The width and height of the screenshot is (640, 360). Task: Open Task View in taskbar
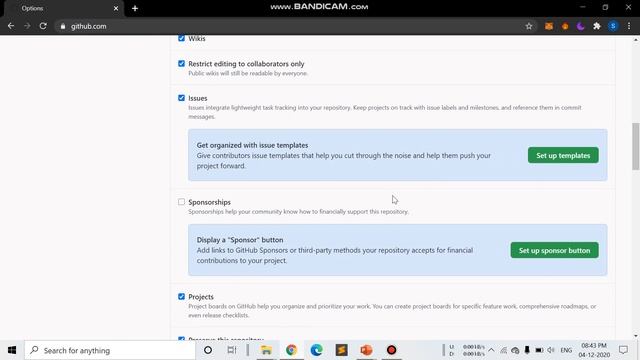(232, 350)
